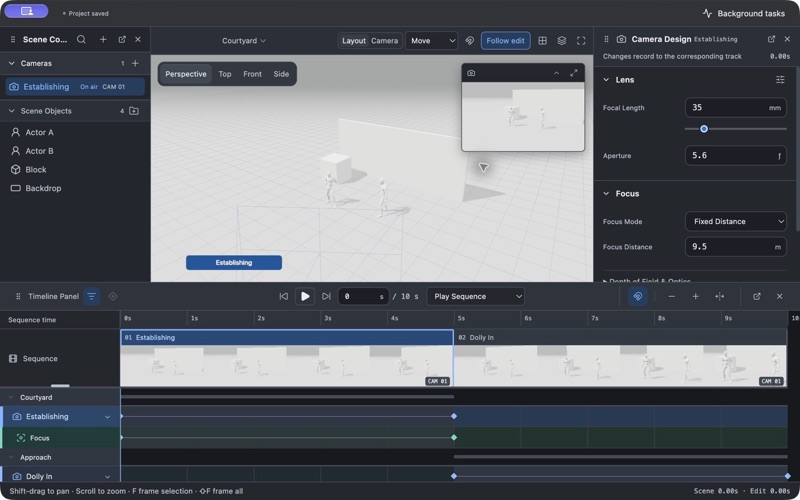Search the Scene Collection panel
Viewport: 800px width, 500px height.
81,39
